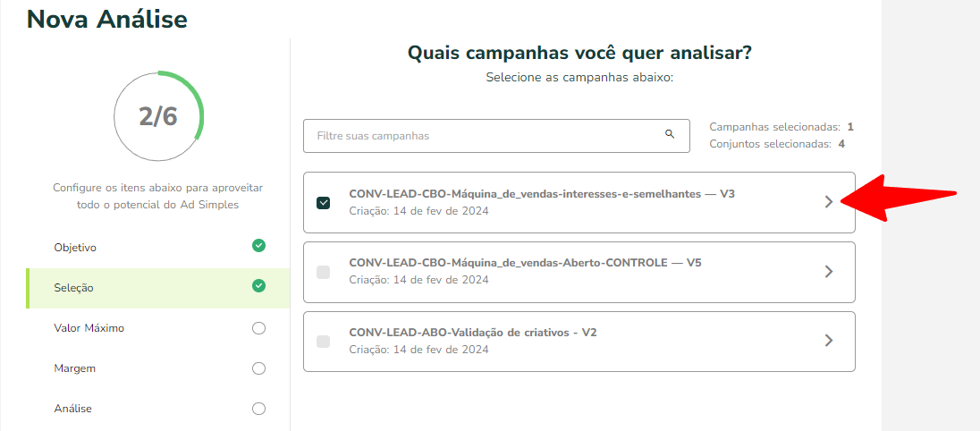Click green check icon next to Objetivo

pyautogui.click(x=258, y=246)
